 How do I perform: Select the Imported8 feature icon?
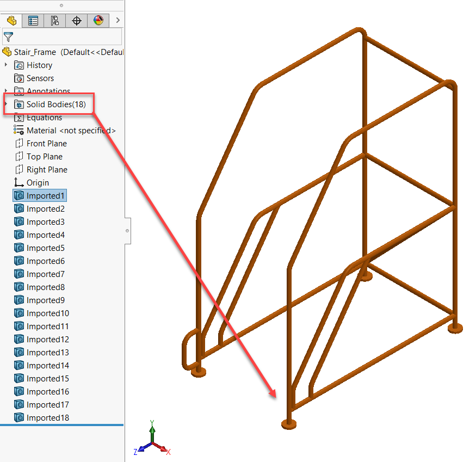(x=19, y=287)
